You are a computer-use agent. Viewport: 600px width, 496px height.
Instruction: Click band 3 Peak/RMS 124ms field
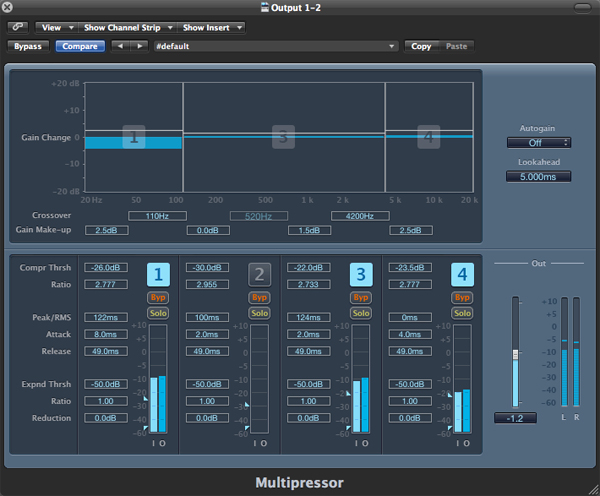point(309,317)
